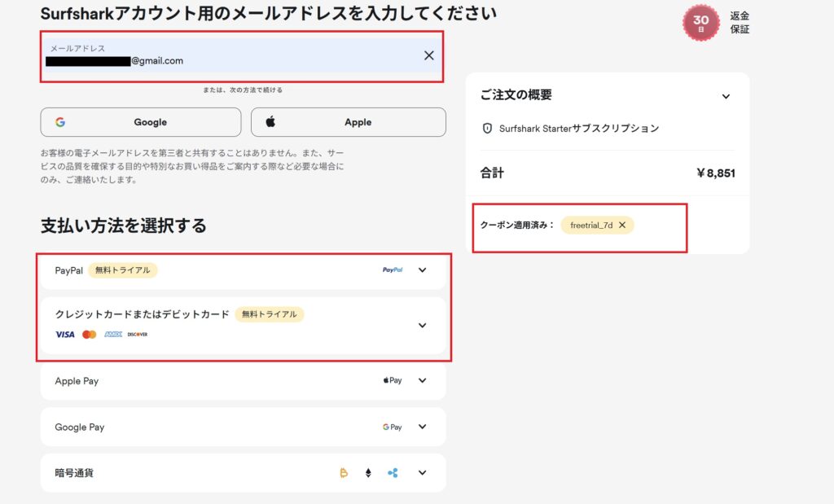Click the 30-day money-back guarantee badge
The width and height of the screenshot is (834, 504).
(x=700, y=20)
